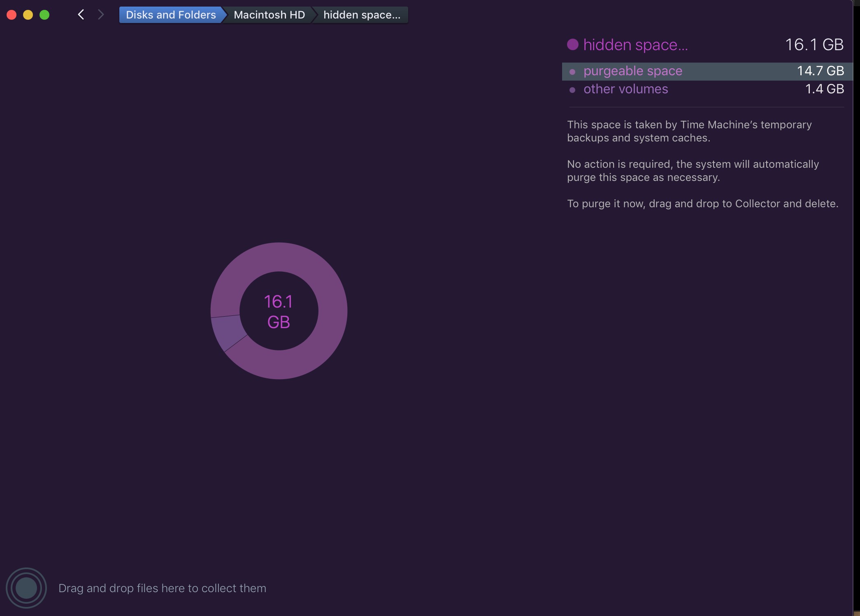
Task: Click the forward navigation arrow
Action: coord(101,15)
